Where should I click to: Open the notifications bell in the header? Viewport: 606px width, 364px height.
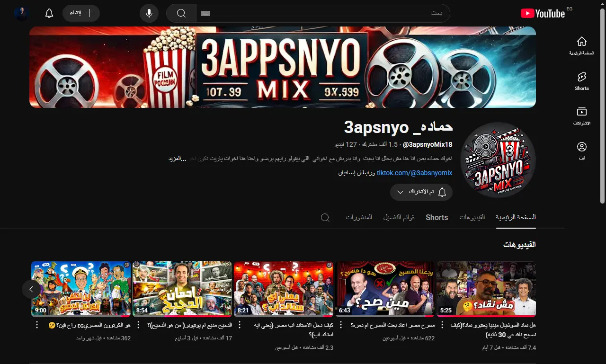49,13
